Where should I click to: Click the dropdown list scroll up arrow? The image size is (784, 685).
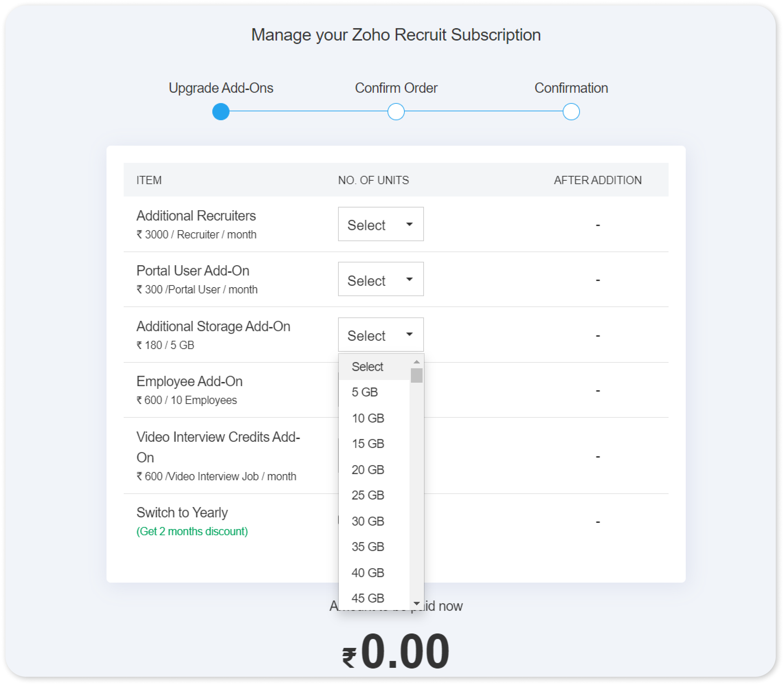coord(417,362)
